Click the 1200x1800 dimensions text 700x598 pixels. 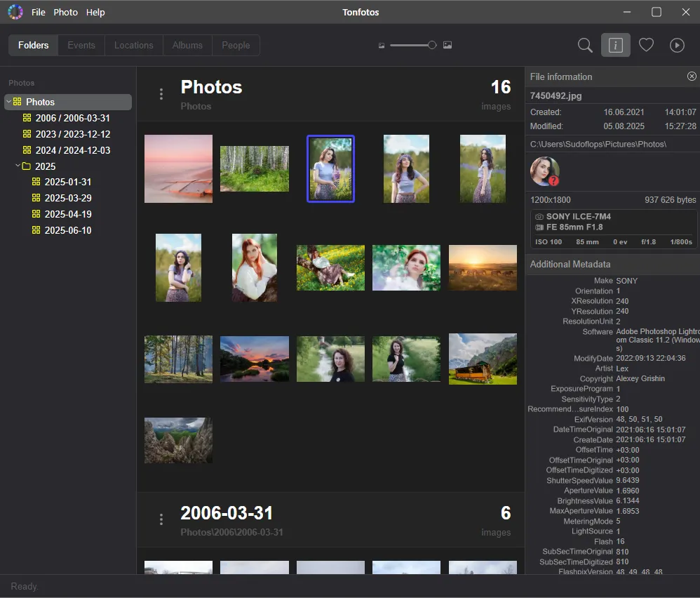point(550,200)
